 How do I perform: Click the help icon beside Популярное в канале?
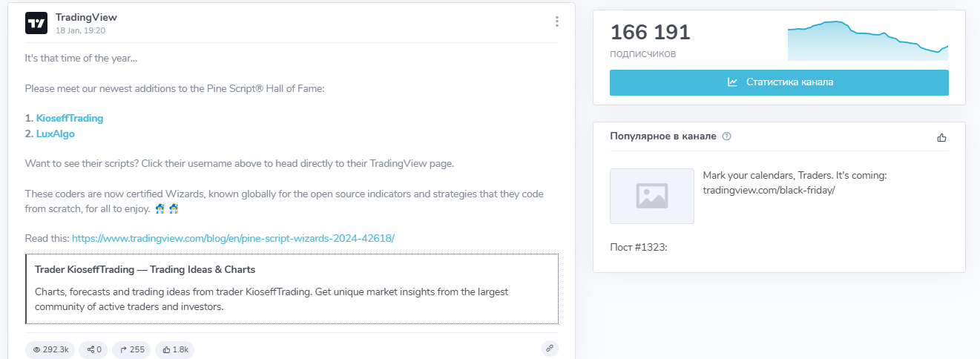726,136
